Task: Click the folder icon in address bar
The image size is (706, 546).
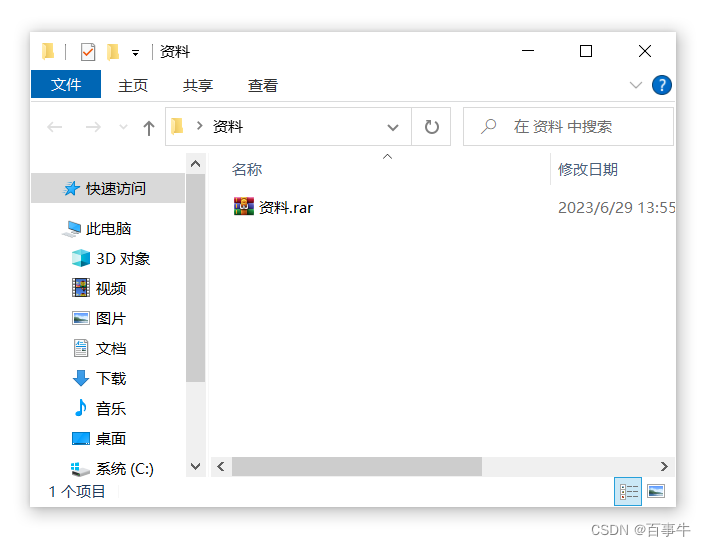Action: (x=177, y=126)
